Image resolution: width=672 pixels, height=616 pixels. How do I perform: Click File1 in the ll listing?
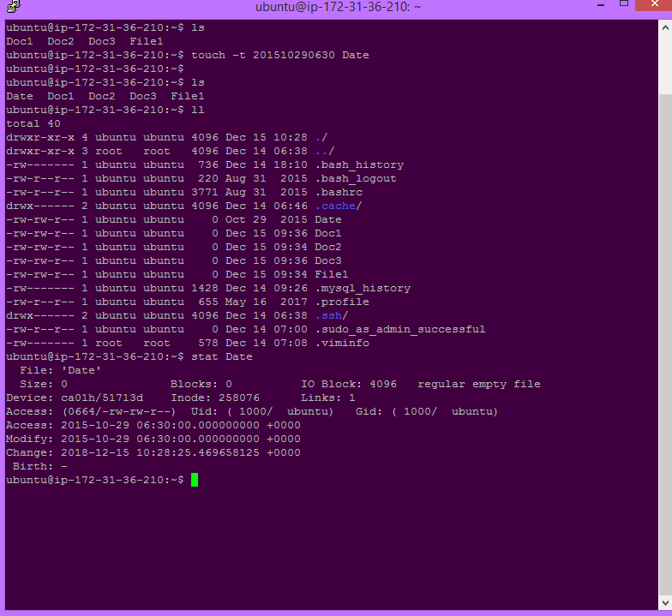tap(332, 274)
